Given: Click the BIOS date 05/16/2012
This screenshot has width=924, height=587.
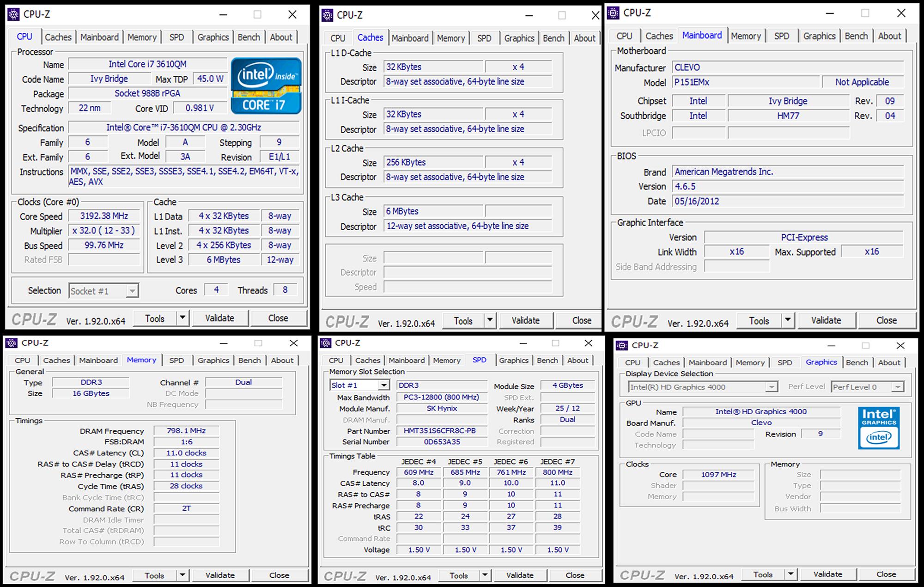Looking at the screenshot, I should tap(788, 202).
